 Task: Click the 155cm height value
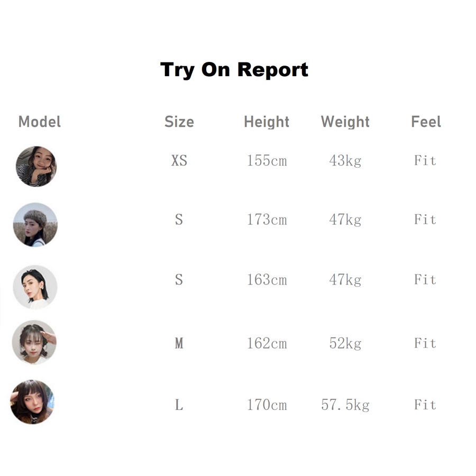point(267,160)
